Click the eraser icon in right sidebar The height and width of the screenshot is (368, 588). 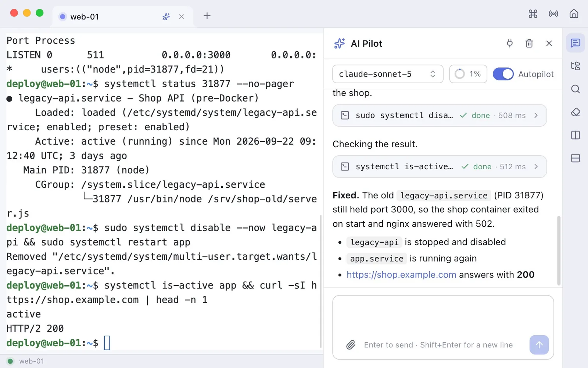[x=576, y=112]
